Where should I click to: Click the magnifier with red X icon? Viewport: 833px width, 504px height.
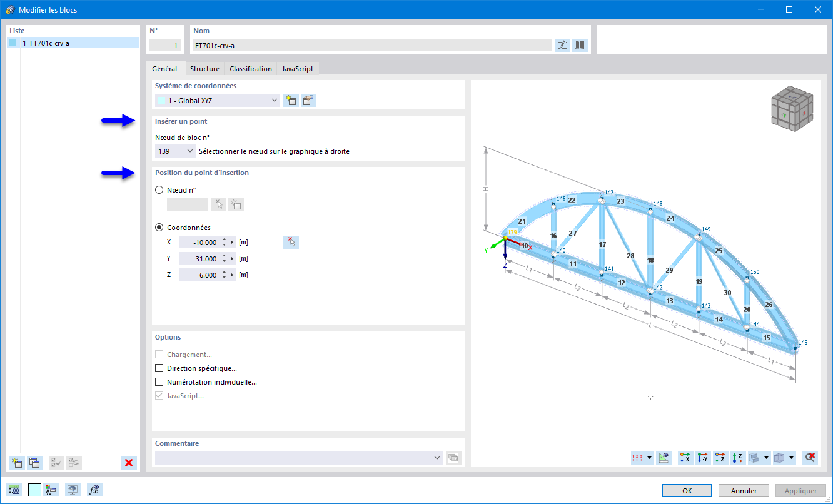[x=810, y=458]
